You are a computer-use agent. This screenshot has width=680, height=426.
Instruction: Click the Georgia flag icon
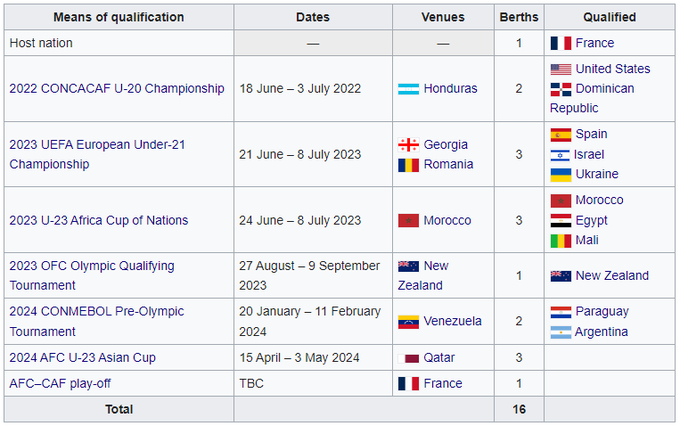408,144
